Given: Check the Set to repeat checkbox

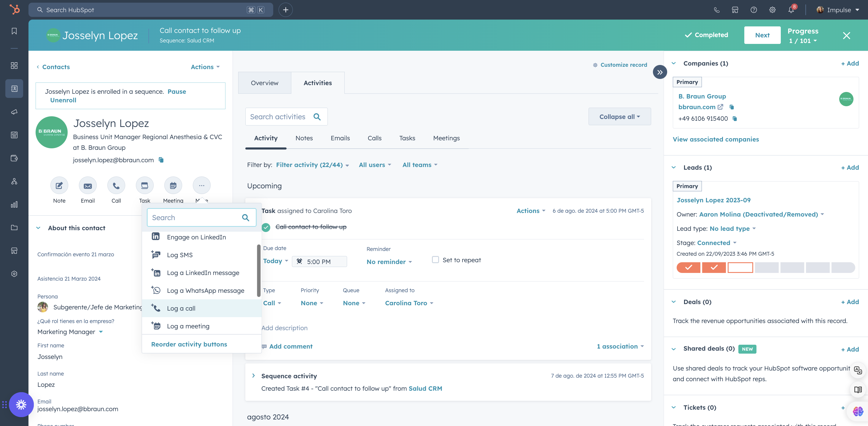Looking at the screenshot, I should click(435, 260).
